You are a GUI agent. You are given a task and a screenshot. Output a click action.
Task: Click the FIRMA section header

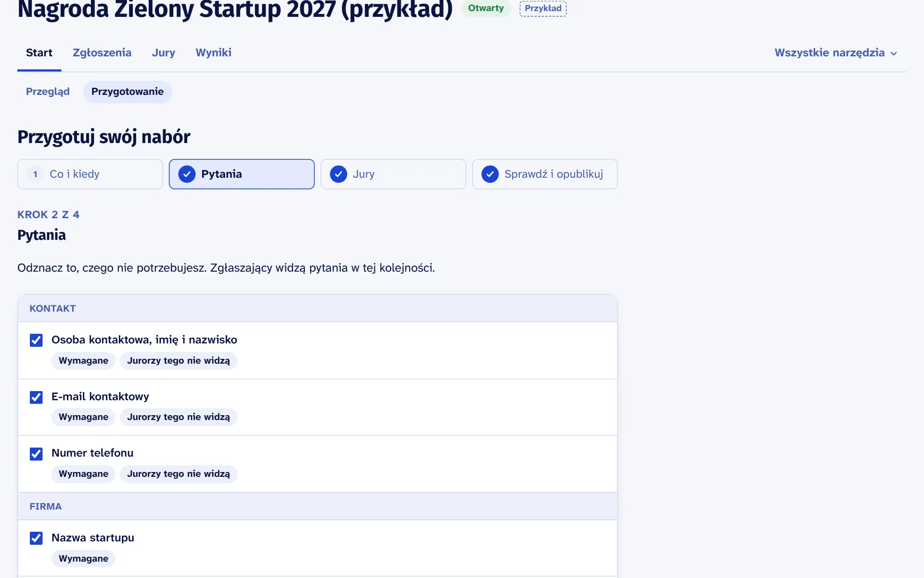[318, 506]
